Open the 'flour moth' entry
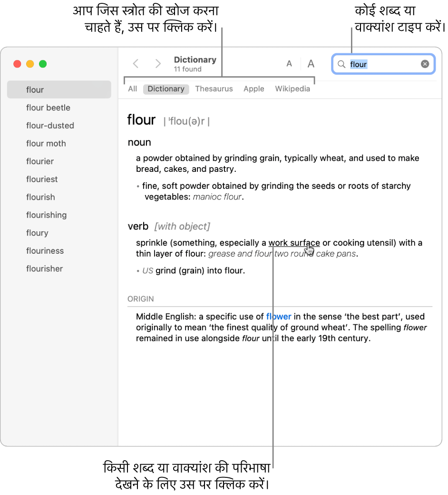 (x=46, y=144)
